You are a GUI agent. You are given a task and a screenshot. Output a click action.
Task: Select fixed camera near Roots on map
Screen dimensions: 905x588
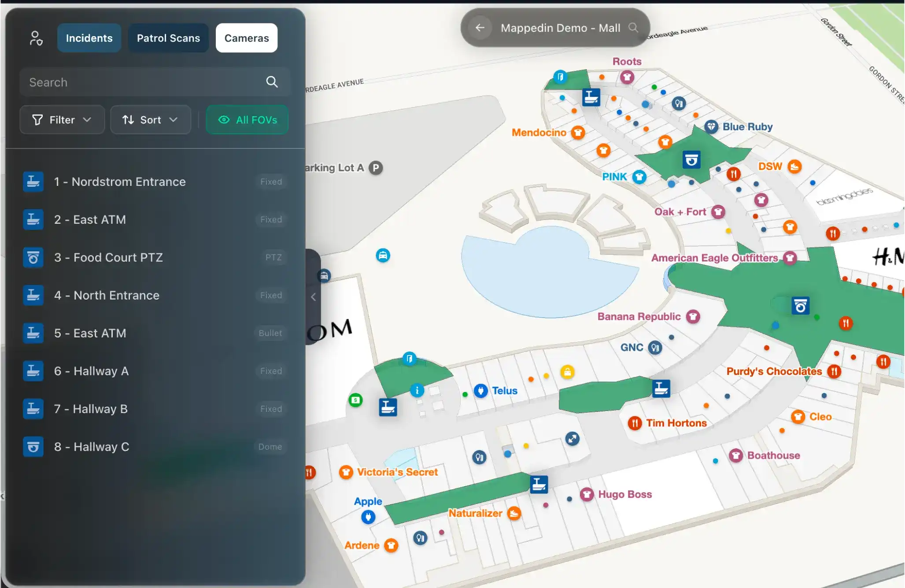591,97
